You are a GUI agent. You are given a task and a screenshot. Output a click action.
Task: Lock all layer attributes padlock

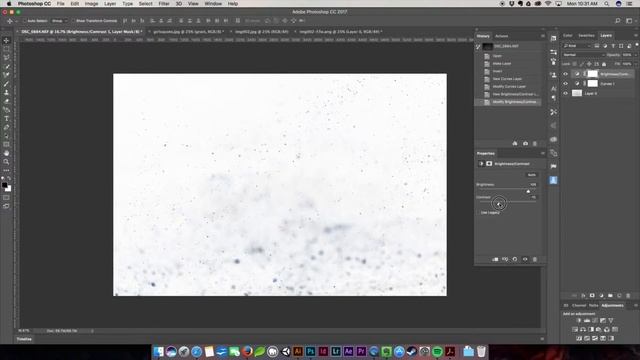tap(604, 64)
